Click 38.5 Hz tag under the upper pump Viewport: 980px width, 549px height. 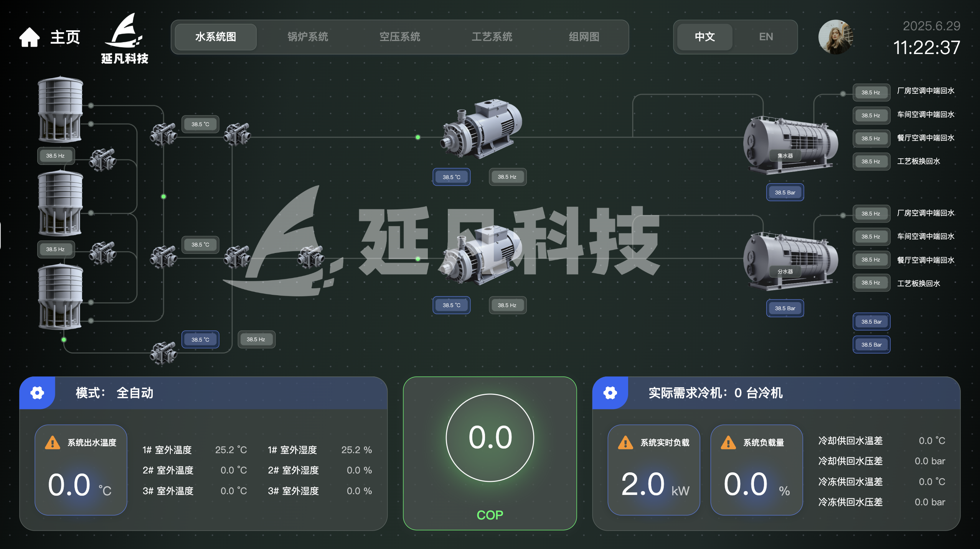[x=508, y=177]
